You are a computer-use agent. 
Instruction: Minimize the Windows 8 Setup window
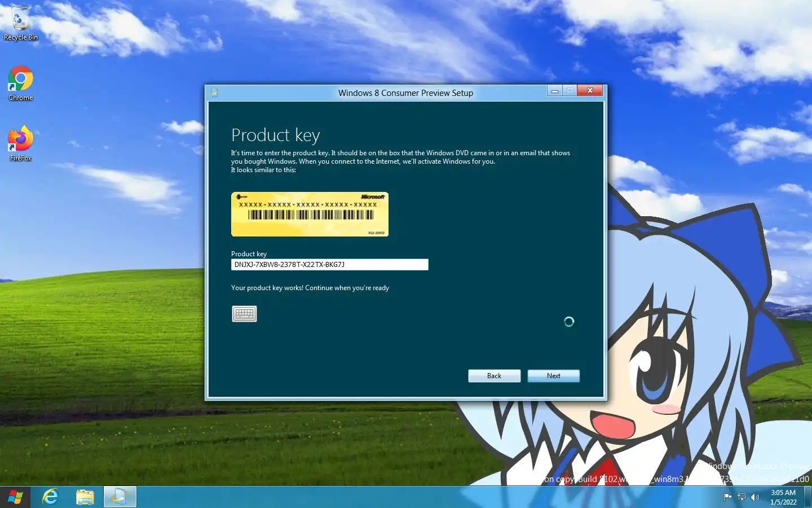pos(555,91)
